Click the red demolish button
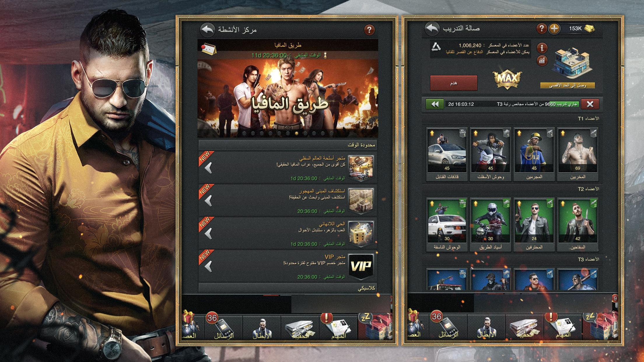The height and width of the screenshot is (362, 644). tap(454, 83)
